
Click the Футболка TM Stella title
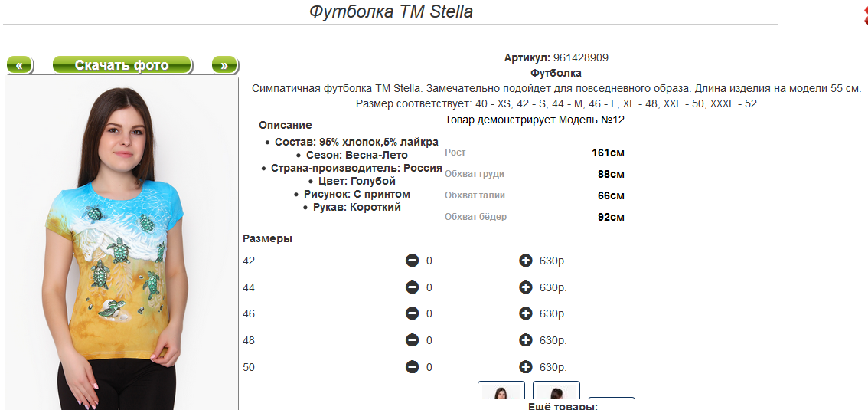tap(391, 11)
